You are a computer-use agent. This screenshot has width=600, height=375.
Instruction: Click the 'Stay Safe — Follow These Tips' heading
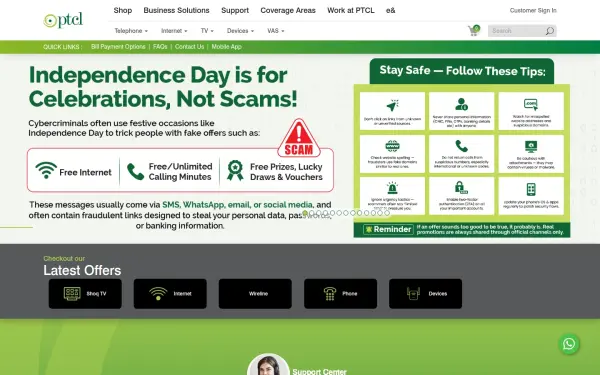point(462,71)
